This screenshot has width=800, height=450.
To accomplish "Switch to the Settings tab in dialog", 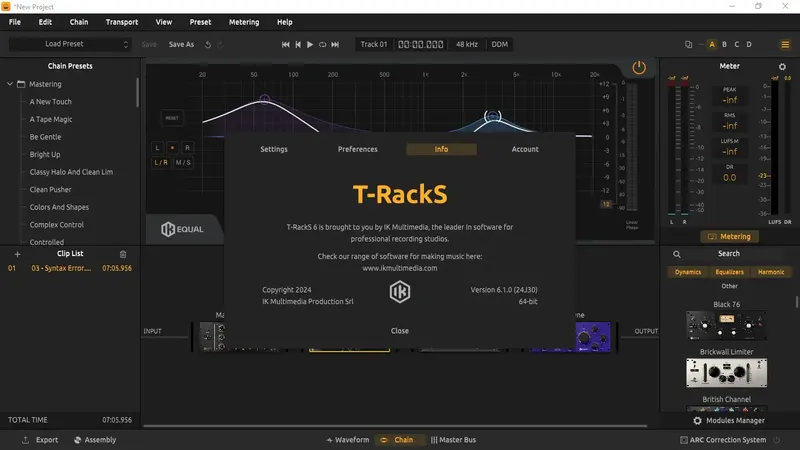I will pyautogui.click(x=274, y=149).
